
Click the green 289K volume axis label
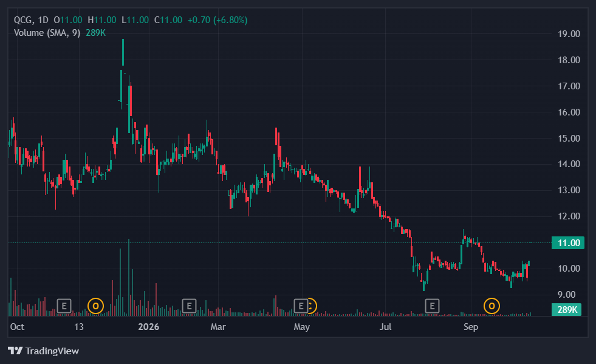click(x=566, y=309)
